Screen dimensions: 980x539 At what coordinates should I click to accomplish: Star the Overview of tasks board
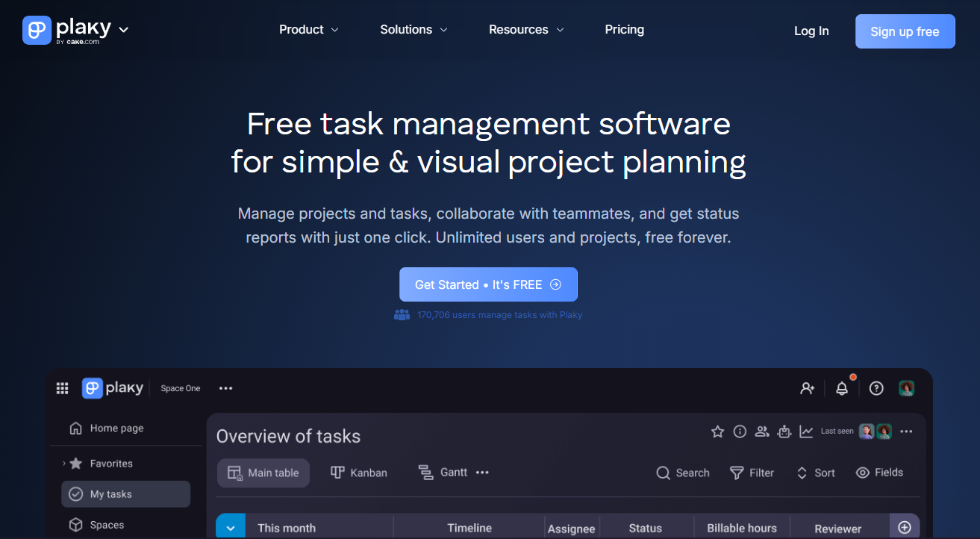tap(717, 431)
